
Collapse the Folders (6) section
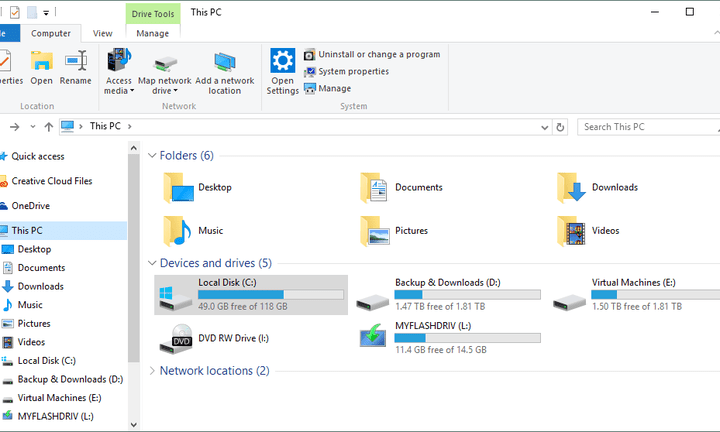tap(152, 156)
